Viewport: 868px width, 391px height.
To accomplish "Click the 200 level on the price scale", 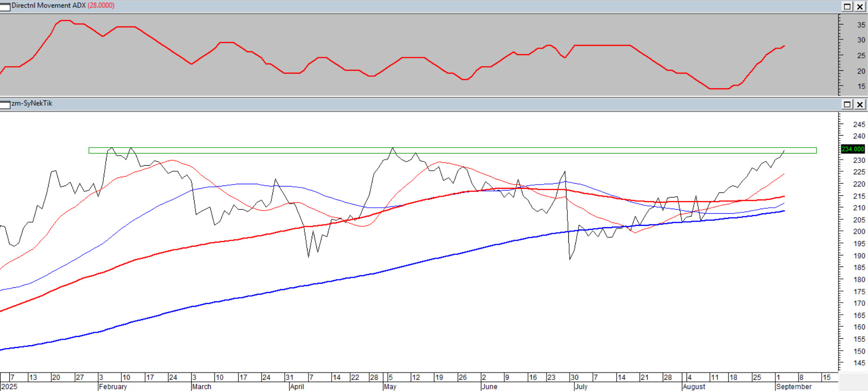I will click(859, 231).
